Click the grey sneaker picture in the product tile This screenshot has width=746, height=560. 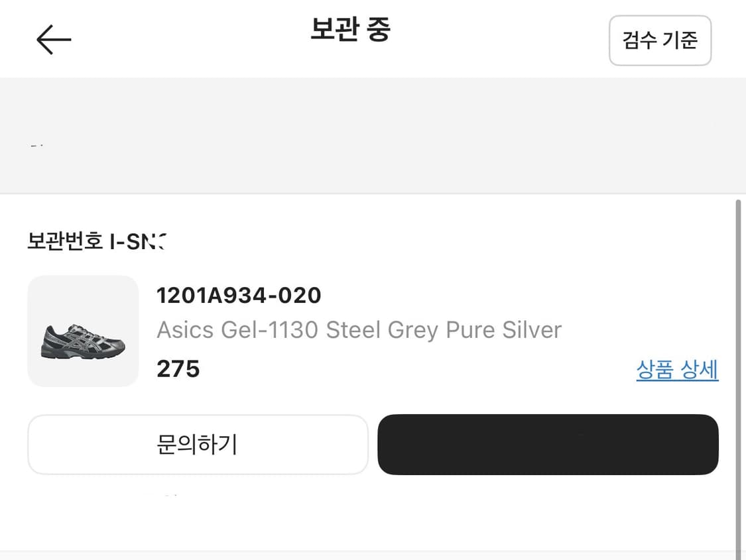coord(84,341)
